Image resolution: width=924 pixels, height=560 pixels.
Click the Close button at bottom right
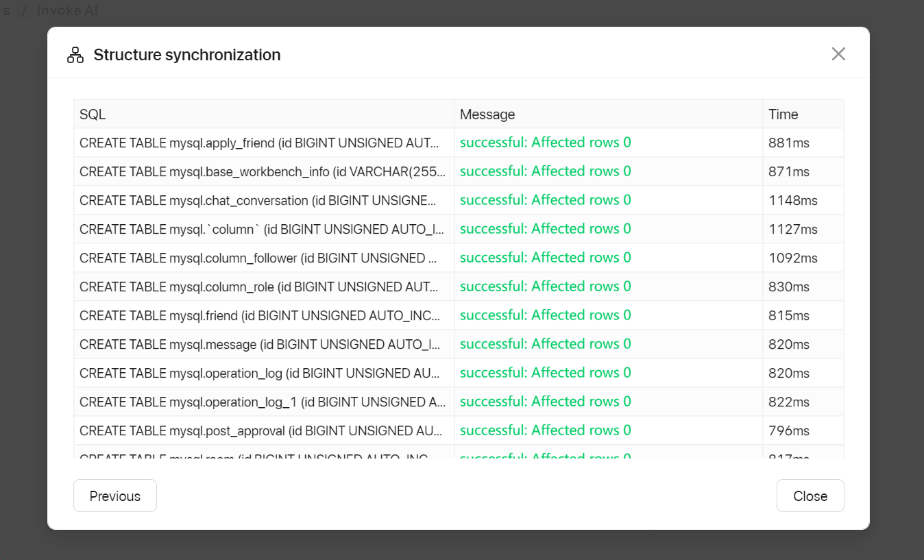[x=810, y=496]
